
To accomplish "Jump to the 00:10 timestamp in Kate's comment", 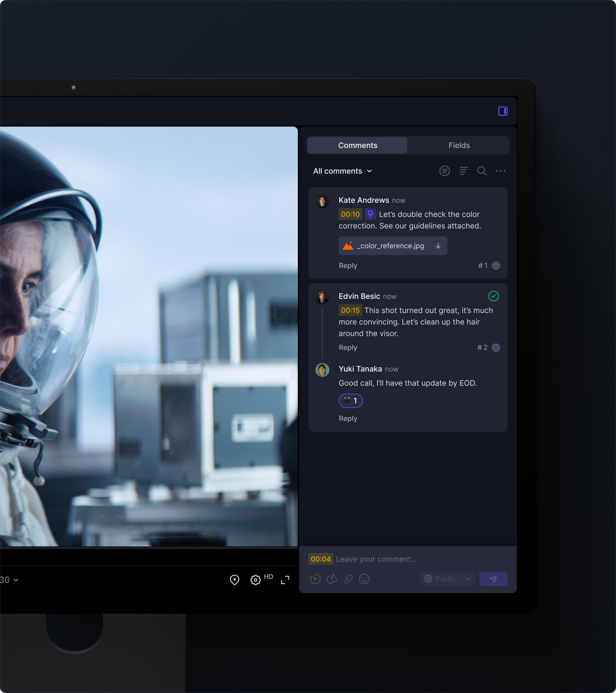I will pos(350,214).
